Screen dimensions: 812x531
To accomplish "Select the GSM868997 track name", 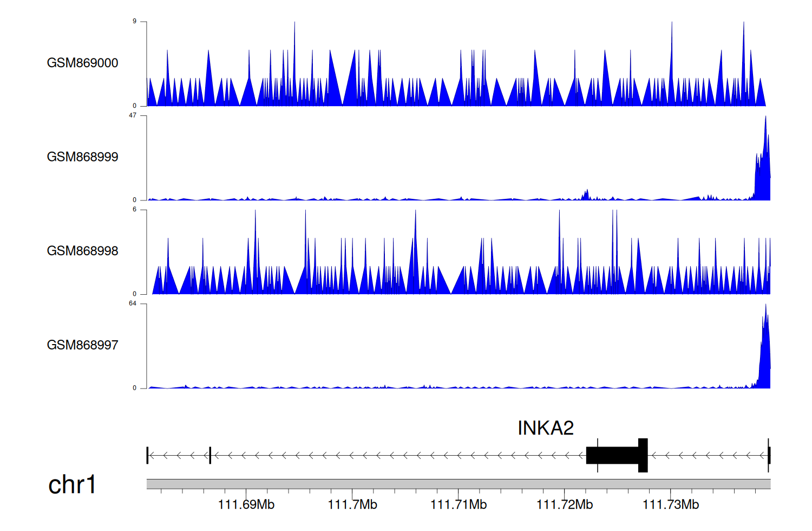I will [82, 345].
